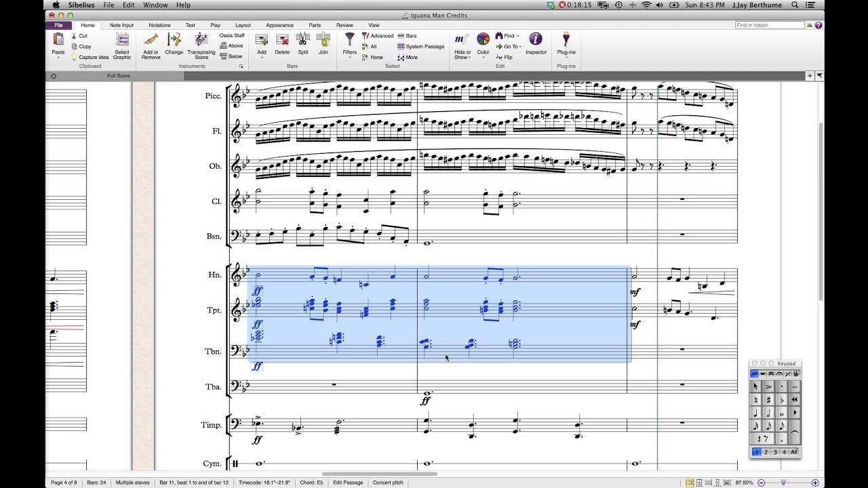Select the accent articulation on Keypad

(x=768, y=387)
